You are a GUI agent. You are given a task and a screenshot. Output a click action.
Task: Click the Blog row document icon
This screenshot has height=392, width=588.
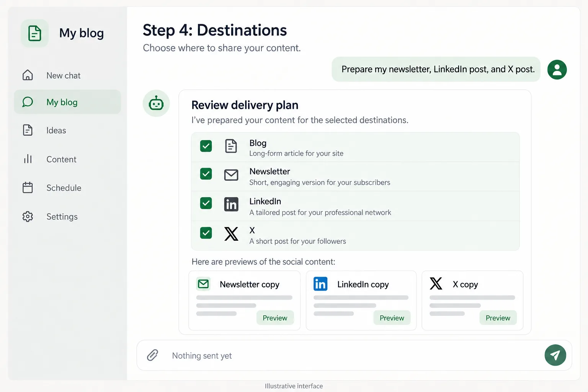231,146
